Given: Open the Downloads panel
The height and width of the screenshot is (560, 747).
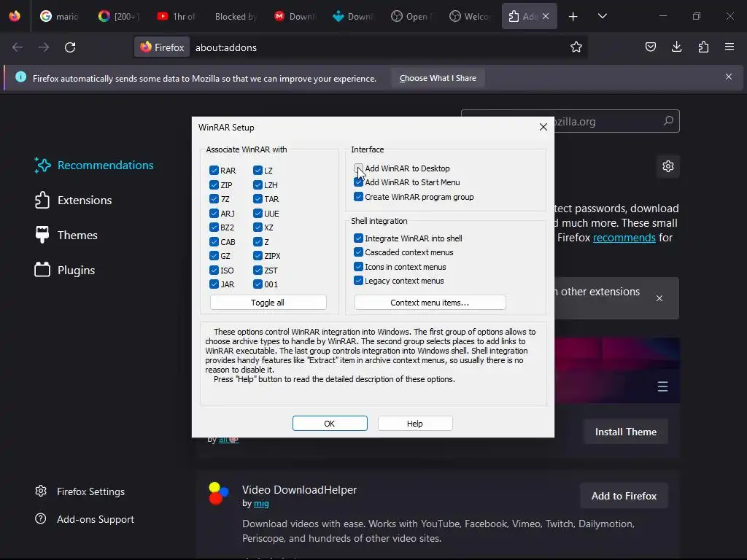Looking at the screenshot, I should click(x=676, y=47).
